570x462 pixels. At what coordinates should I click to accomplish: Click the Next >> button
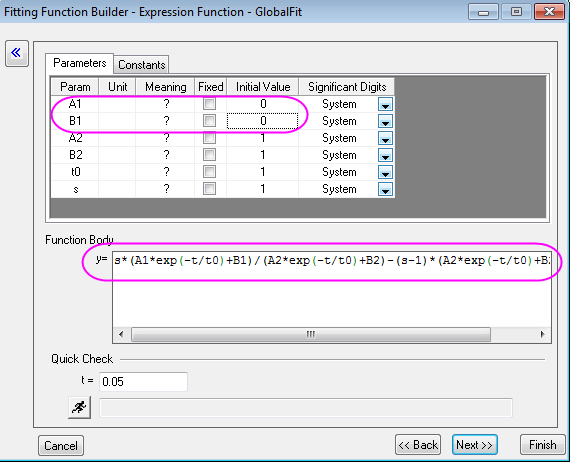(x=474, y=445)
